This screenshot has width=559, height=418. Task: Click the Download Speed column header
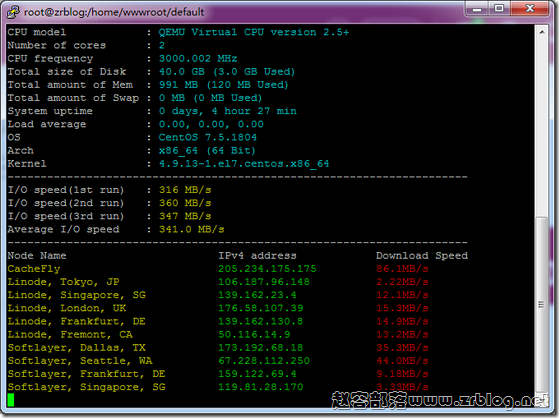click(422, 256)
